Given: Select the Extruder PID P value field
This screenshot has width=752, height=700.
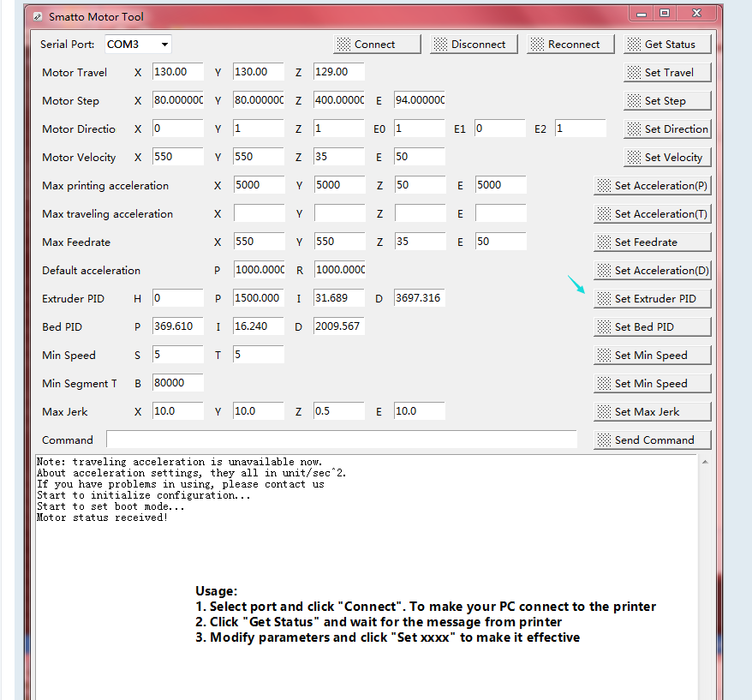Looking at the screenshot, I should point(259,298).
